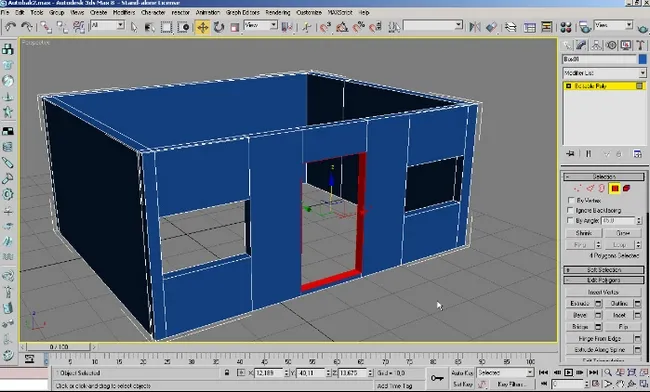The width and height of the screenshot is (650, 392).
Task: Open Render Scene dialog teapot icon
Action: pyautogui.click(x=585, y=27)
